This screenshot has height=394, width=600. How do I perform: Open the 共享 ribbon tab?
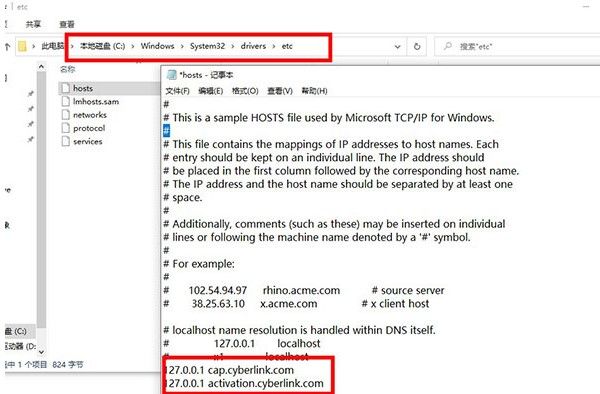pos(33,24)
